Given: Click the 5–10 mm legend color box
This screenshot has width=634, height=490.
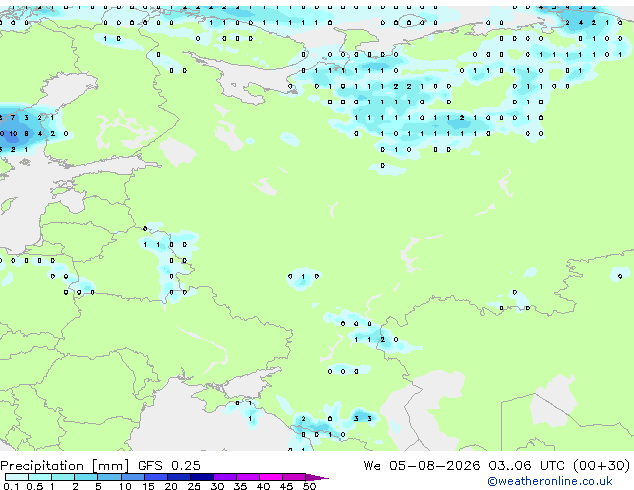Looking at the screenshot, I should (x=109, y=477).
